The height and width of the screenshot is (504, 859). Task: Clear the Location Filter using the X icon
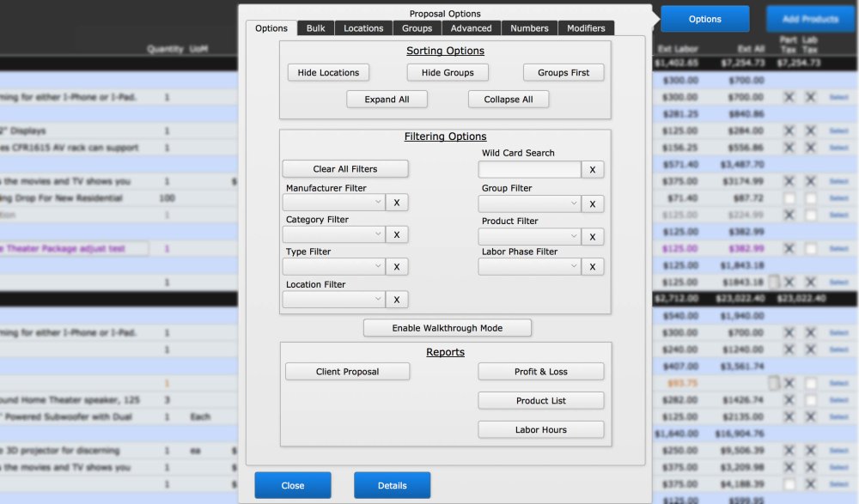pyautogui.click(x=397, y=299)
